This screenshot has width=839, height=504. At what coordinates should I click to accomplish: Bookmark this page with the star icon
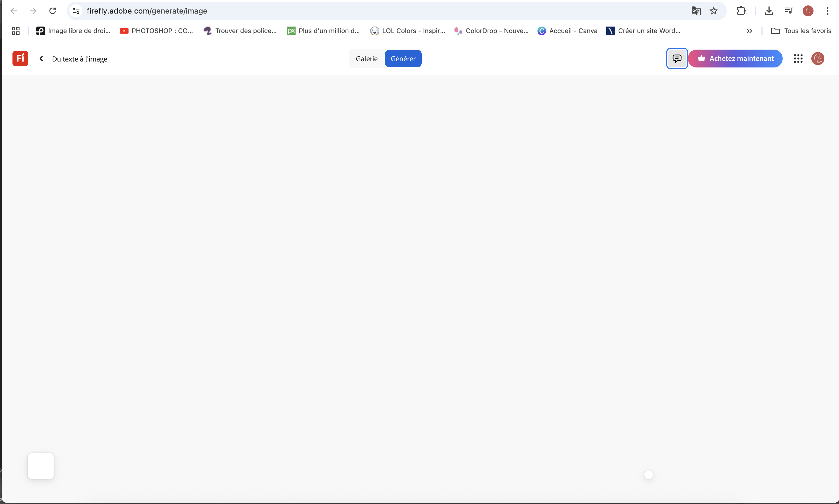714,11
